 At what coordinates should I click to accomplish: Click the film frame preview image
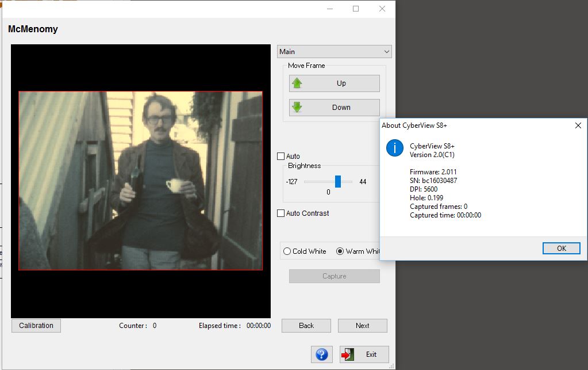141,181
